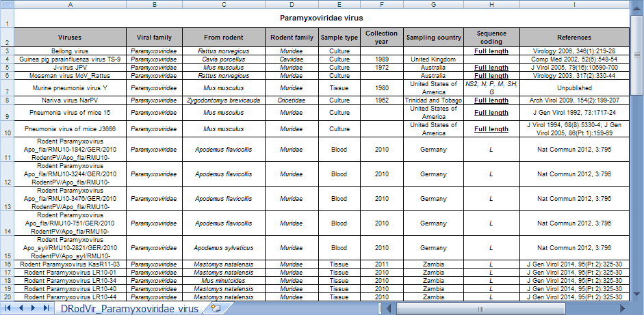Open 'Full length' link for Pneumonia virus J3666
Viewport: 644px width, 315px height.
pyautogui.click(x=491, y=128)
